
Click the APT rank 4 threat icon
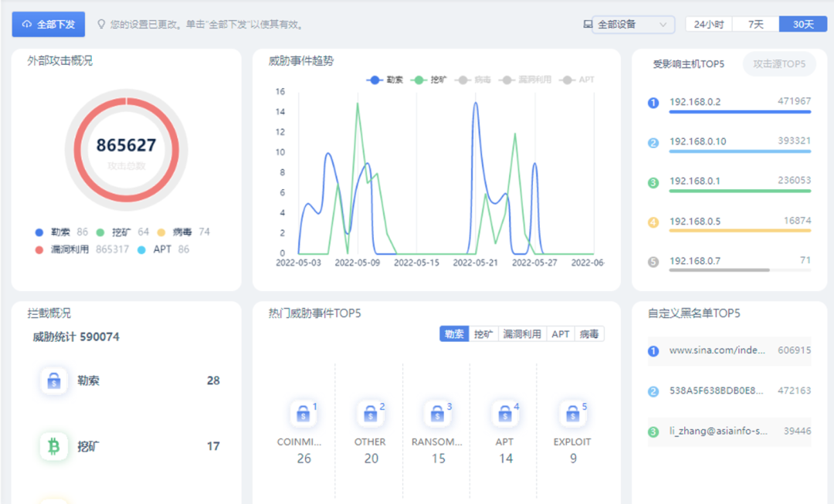pos(505,414)
